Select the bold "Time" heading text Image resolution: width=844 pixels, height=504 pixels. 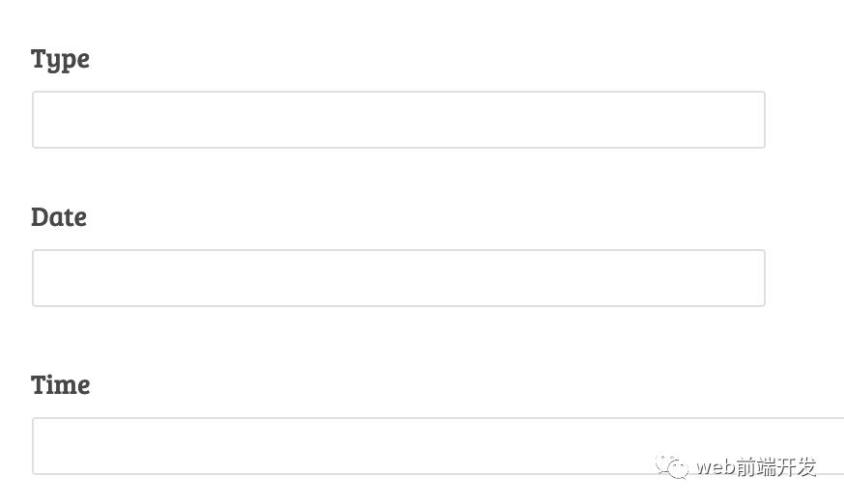(61, 385)
